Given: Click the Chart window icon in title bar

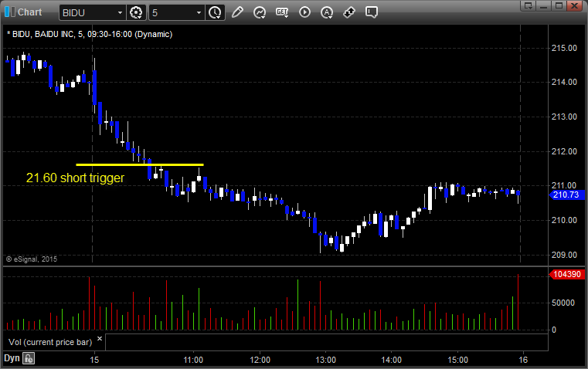Looking at the screenshot, I should pos(9,12).
